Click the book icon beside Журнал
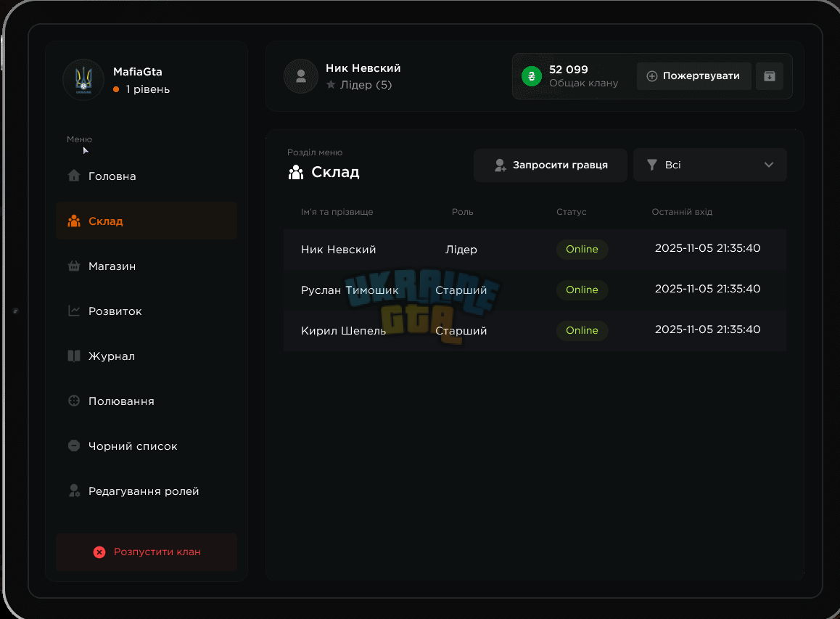Screen dimensions: 840x619 point(74,356)
